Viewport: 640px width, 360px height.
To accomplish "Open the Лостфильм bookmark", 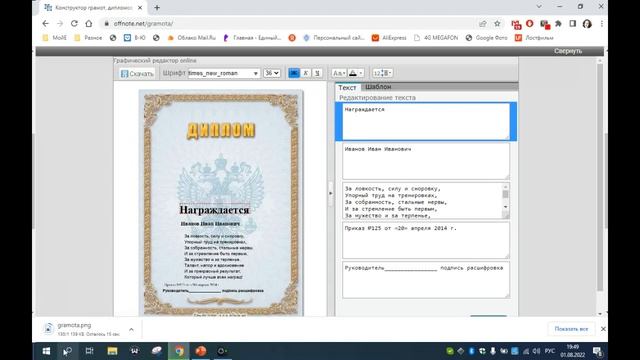I will click(x=534, y=38).
